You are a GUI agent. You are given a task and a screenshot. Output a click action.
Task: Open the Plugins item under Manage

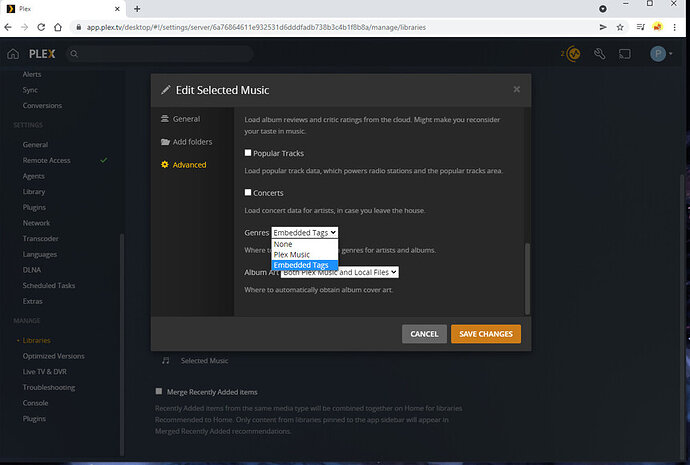point(34,419)
